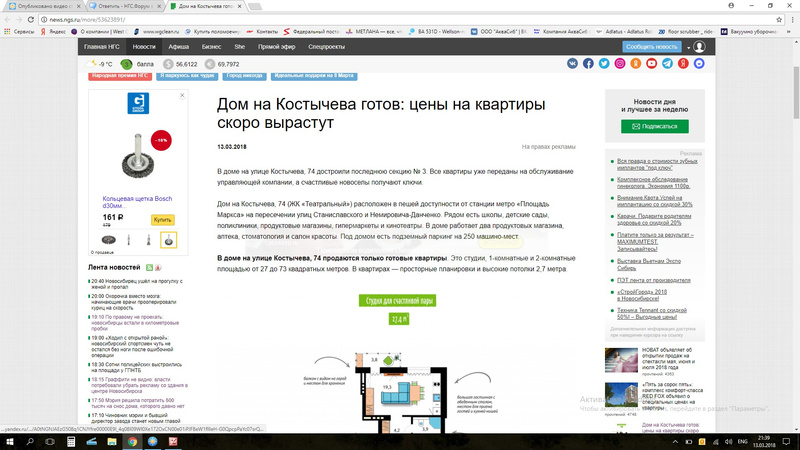Open the RED FOX building thumbnail
The width and height of the screenshot is (800, 450).
point(621,395)
